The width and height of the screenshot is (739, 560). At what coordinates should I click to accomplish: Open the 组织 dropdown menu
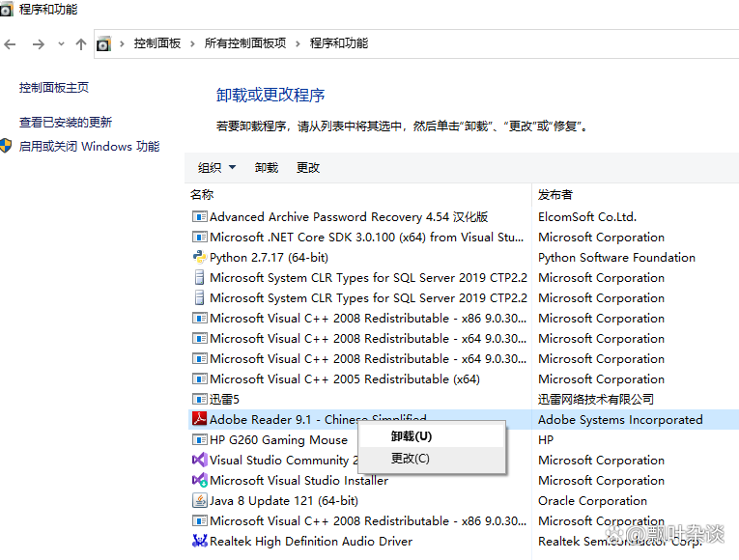[x=216, y=168]
